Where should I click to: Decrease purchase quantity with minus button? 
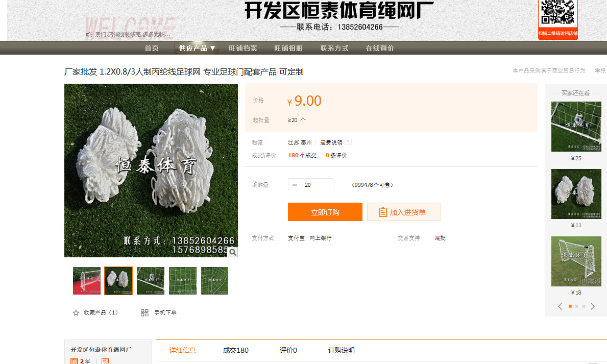(295, 185)
